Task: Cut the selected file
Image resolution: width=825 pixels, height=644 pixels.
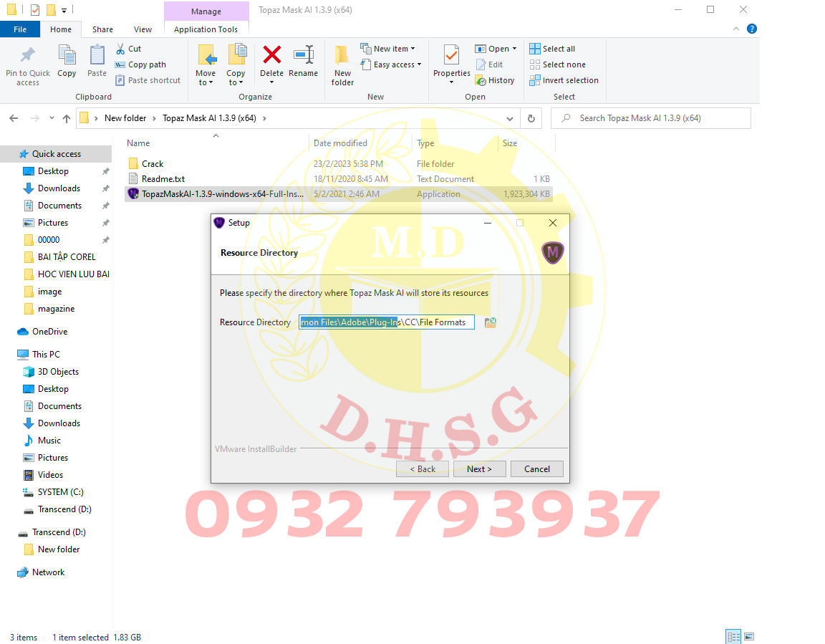Action: [128, 49]
